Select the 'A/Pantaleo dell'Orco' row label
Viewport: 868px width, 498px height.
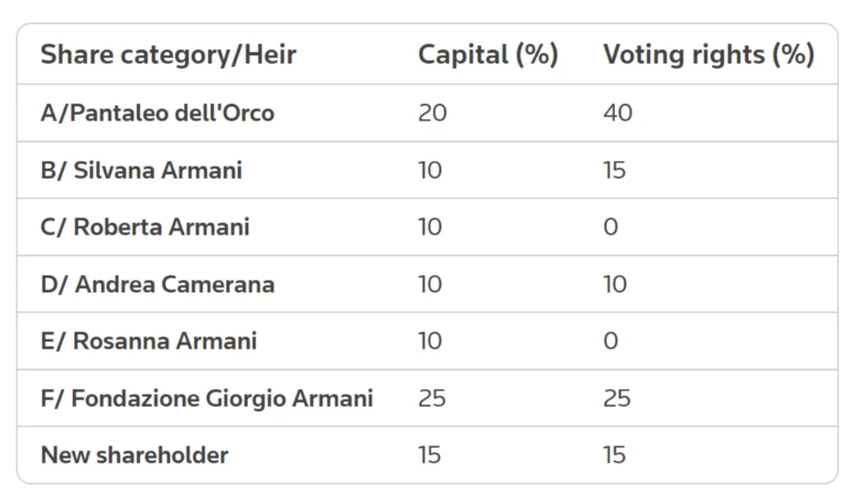pyautogui.click(x=157, y=113)
